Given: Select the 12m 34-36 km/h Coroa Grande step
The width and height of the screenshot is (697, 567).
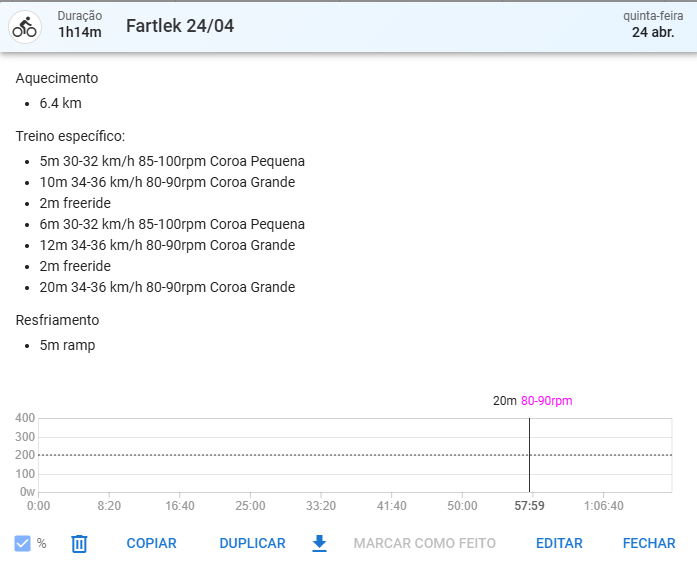Looking at the screenshot, I should 167,245.
